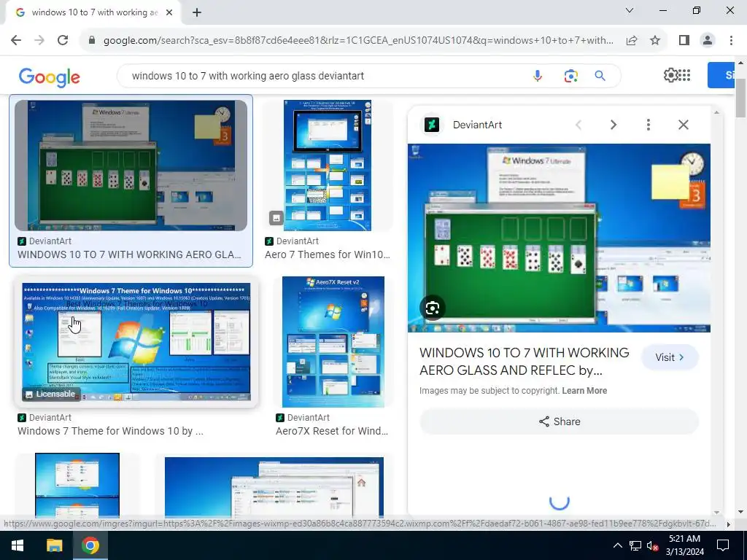
Task: Visit the DeviantArt page
Action: point(670,357)
